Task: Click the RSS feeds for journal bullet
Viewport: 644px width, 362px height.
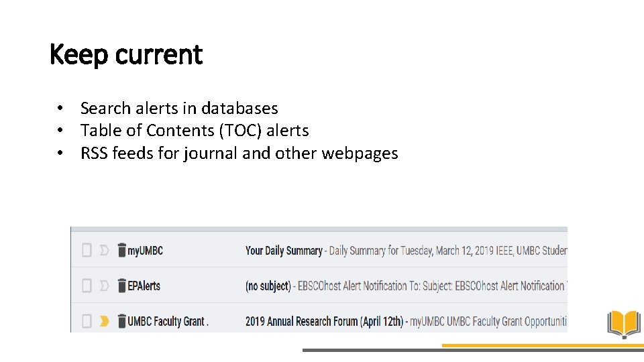Action: pos(239,153)
